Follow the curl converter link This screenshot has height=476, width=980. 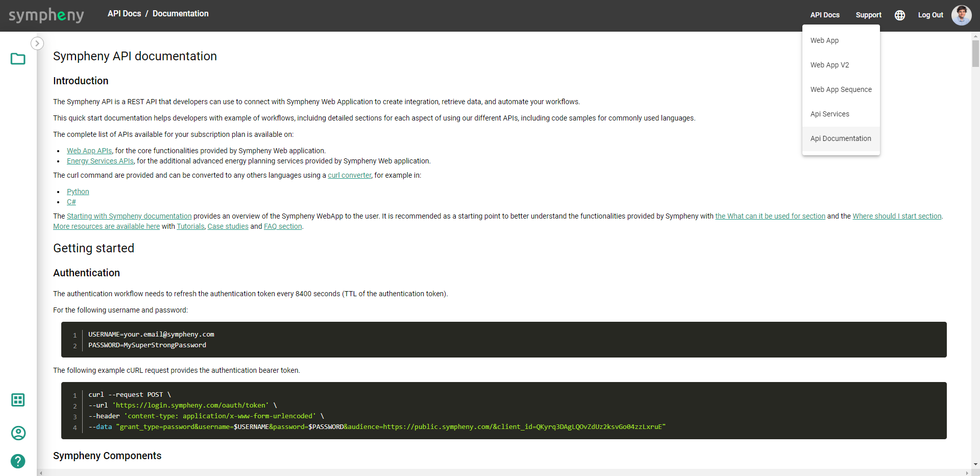349,175
